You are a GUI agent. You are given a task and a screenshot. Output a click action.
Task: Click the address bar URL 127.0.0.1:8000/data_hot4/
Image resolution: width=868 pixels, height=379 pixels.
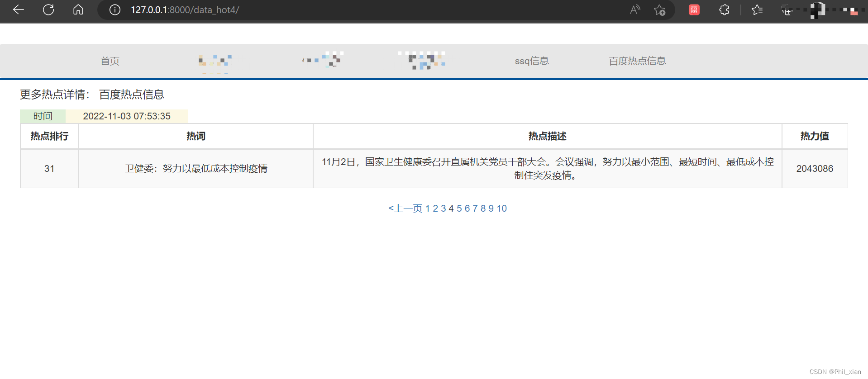185,10
